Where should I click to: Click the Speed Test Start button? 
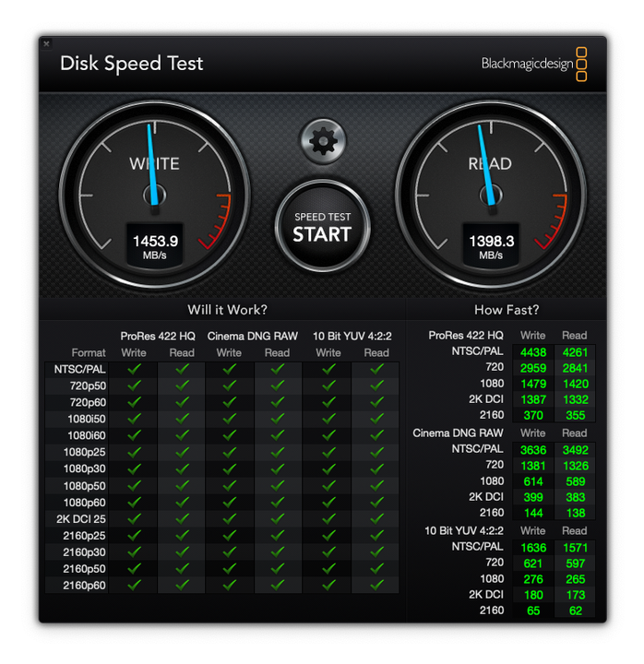pyautogui.click(x=322, y=226)
